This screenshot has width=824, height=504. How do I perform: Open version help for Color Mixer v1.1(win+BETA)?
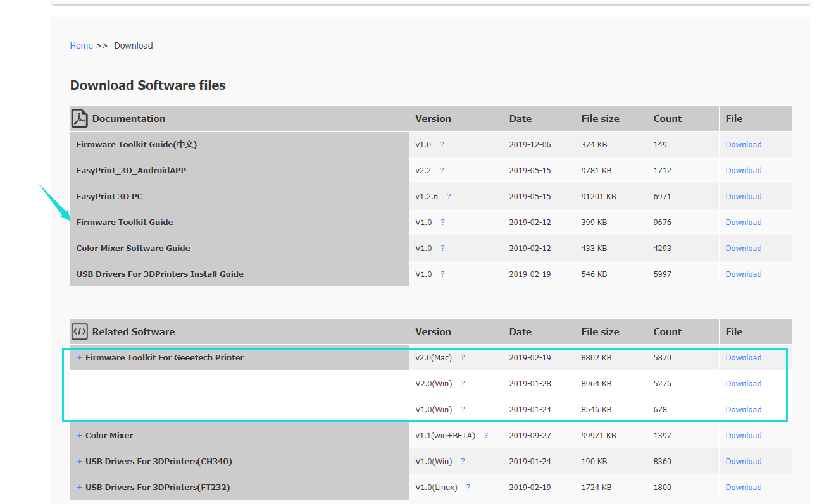tap(486, 436)
